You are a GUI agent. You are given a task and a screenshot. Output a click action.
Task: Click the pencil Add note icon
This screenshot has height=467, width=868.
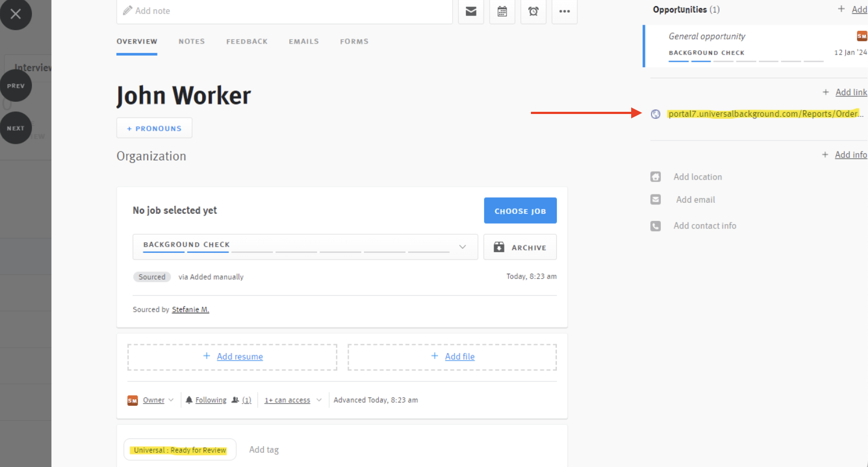coord(128,10)
